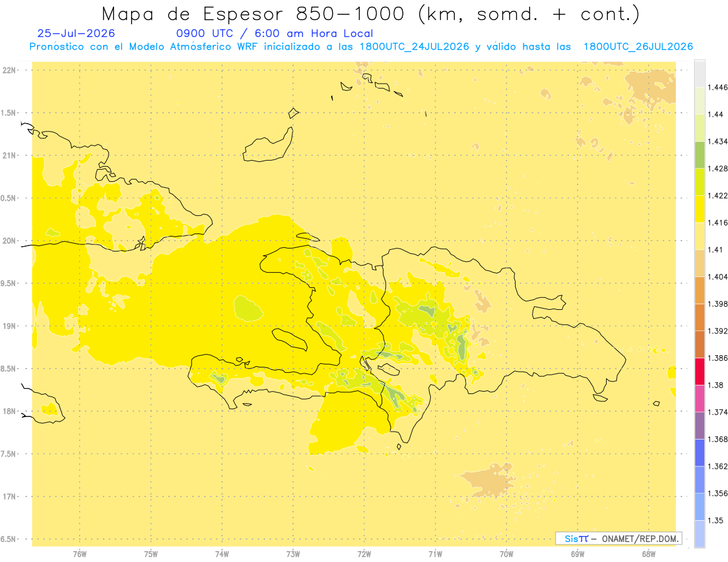
Task: Click the '73W' longitude axis label
Action: pyautogui.click(x=293, y=554)
